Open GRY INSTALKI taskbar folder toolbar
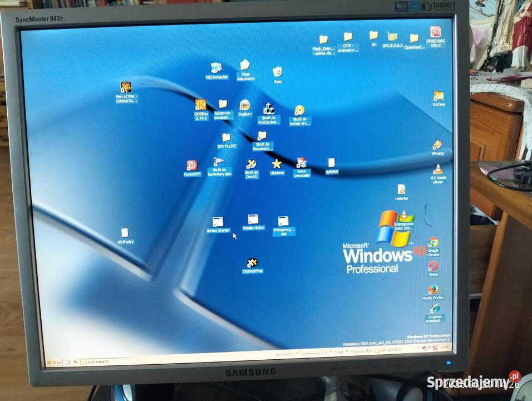 pyautogui.click(x=389, y=350)
